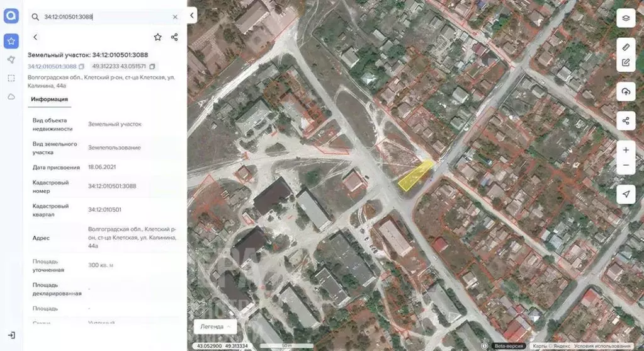Add the land parcel to favorites

(157, 37)
